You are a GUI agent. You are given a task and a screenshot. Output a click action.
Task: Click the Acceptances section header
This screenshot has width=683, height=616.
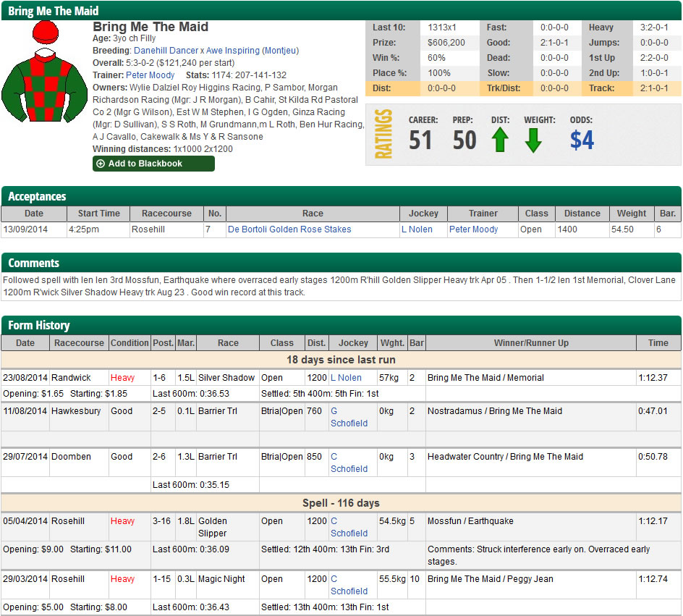point(341,196)
